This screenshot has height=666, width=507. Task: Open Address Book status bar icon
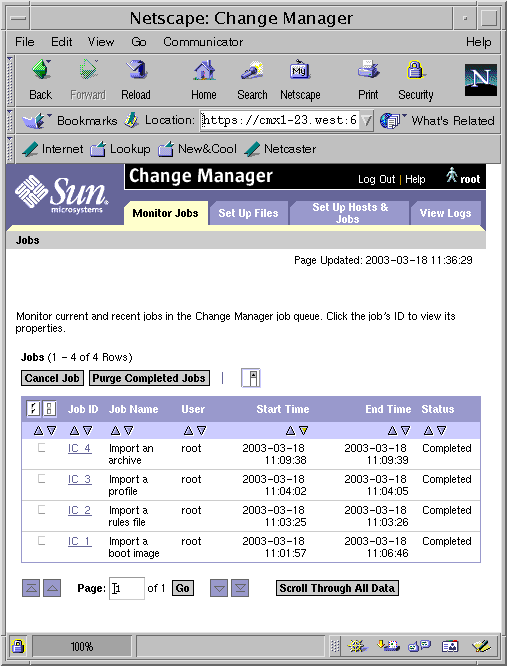point(450,646)
